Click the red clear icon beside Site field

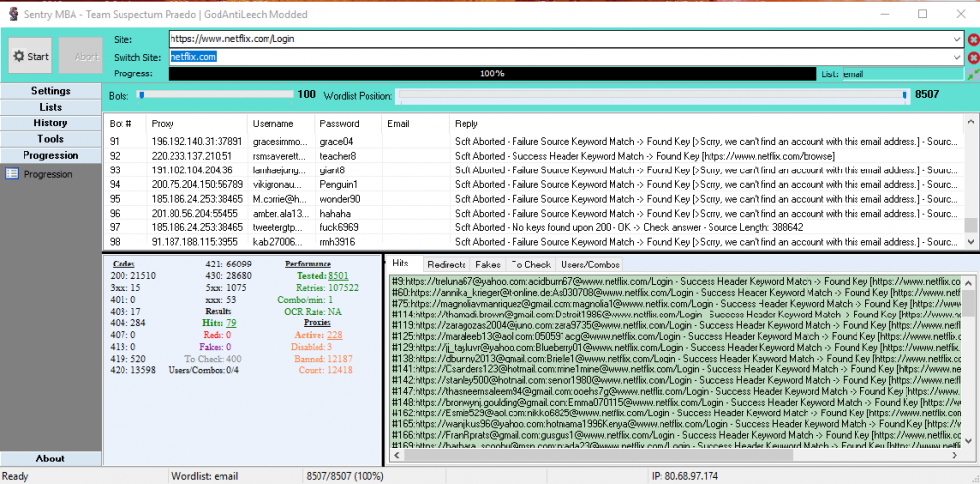[973, 40]
